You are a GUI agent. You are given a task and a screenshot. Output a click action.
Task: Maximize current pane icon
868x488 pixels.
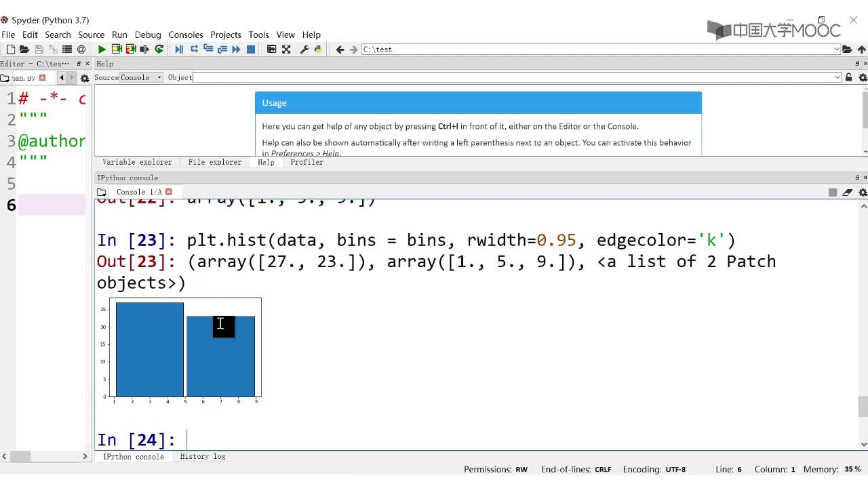[x=271, y=49]
